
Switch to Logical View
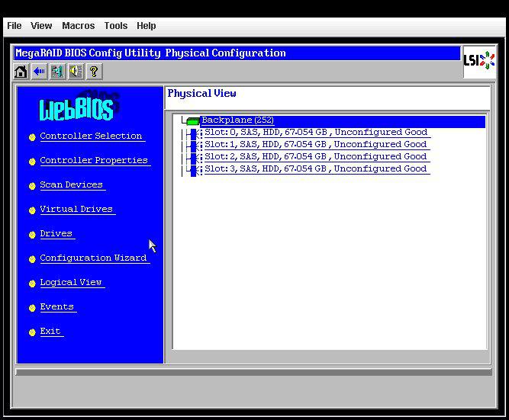[71, 283]
